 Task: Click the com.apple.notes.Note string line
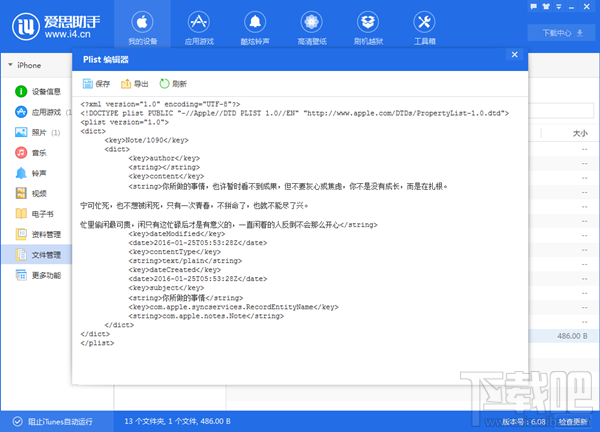coord(206,316)
